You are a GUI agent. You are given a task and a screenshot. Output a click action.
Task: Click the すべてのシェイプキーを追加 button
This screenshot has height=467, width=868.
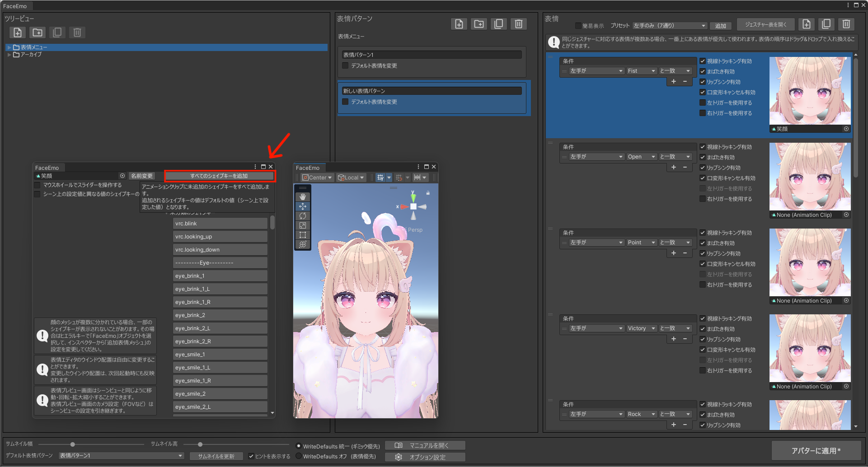coord(220,176)
